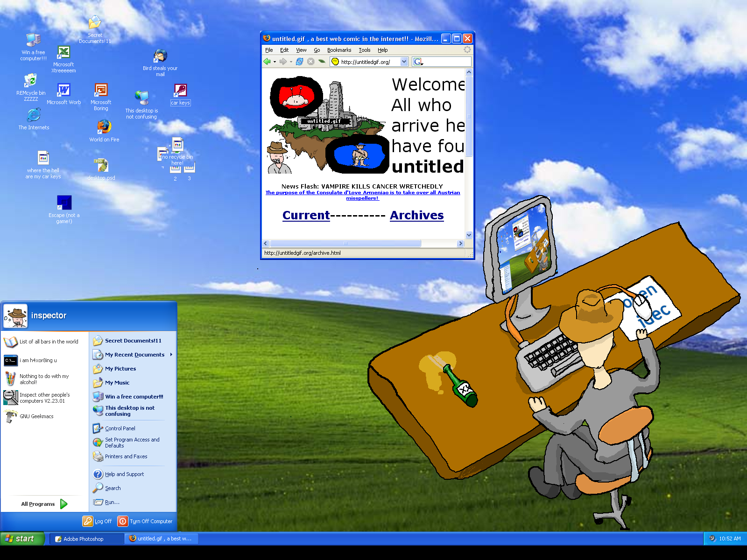Switch to Adobe Photoshop taskbar button
The height and width of the screenshot is (560, 747).
(87, 539)
